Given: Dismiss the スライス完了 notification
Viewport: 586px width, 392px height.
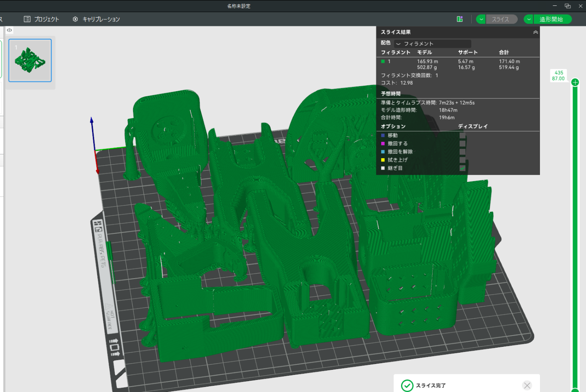Looking at the screenshot, I should pos(527,385).
